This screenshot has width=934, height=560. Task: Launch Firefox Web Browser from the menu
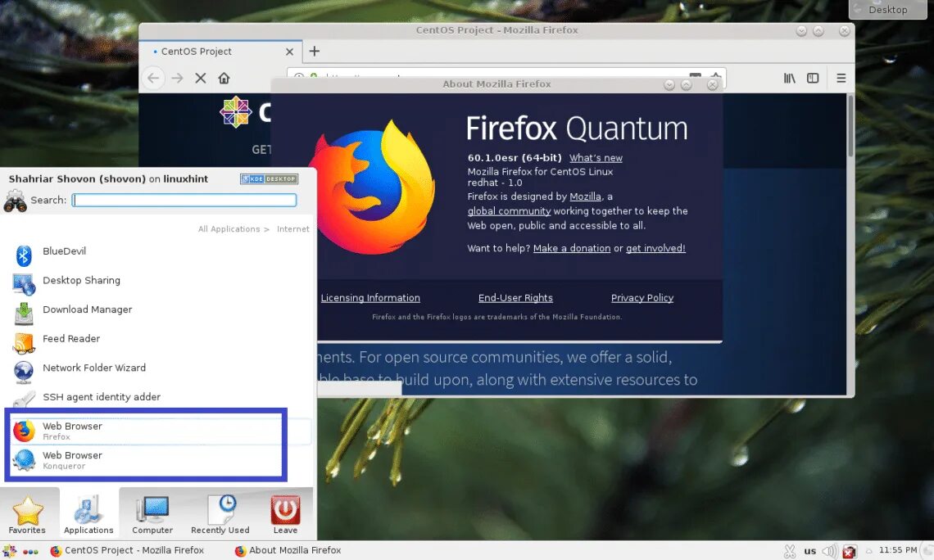pos(160,431)
